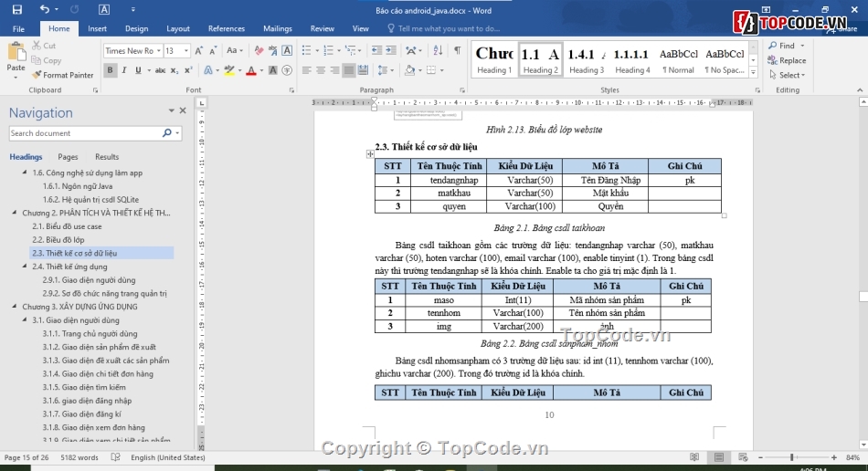Switch to the Pages tab in Navigation
This screenshot has width=868, height=471.
point(68,157)
